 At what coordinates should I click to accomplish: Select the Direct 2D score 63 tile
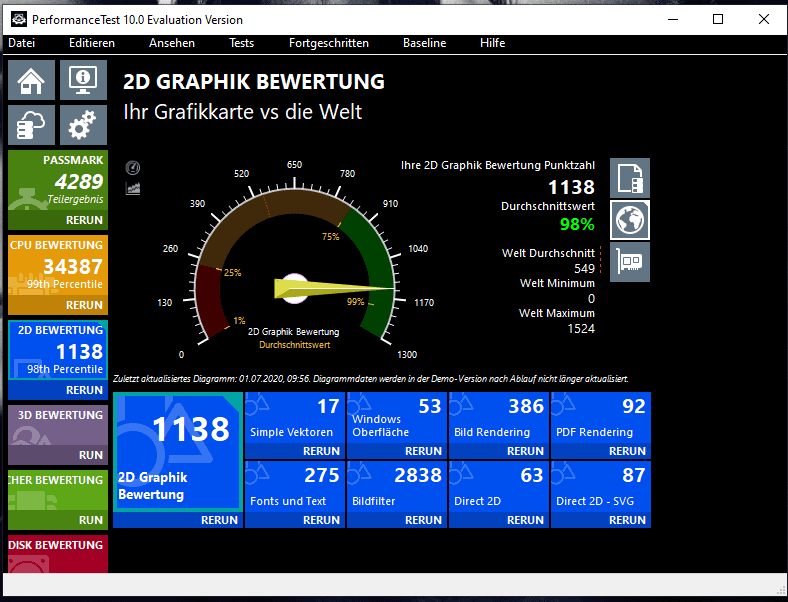click(499, 487)
